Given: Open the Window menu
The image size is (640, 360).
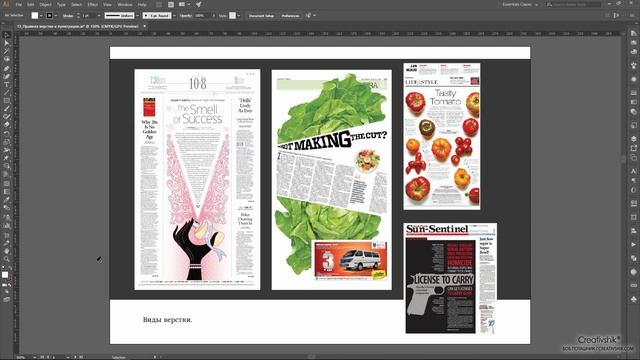Looking at the screenshot, I should click(x=124, y=4).
